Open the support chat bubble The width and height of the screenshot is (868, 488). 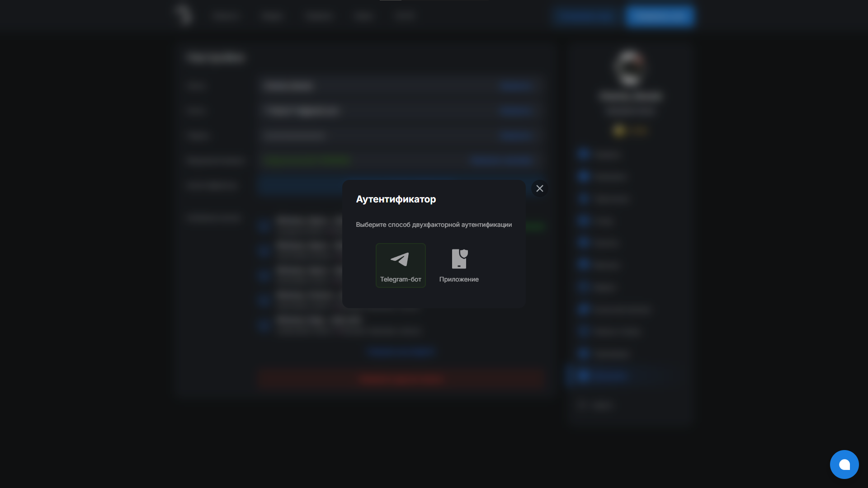844,464
